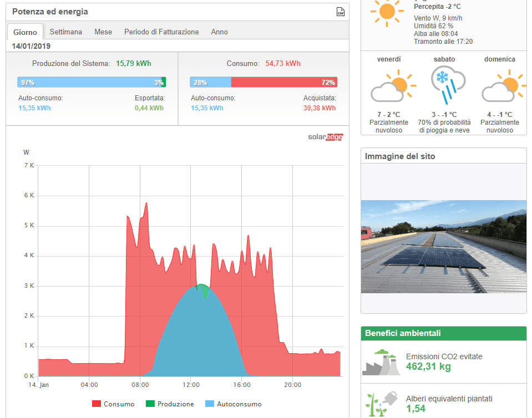Click the equivalent trees planted icon
Viewport: 532px width, 418px height.
pos(381,404)
